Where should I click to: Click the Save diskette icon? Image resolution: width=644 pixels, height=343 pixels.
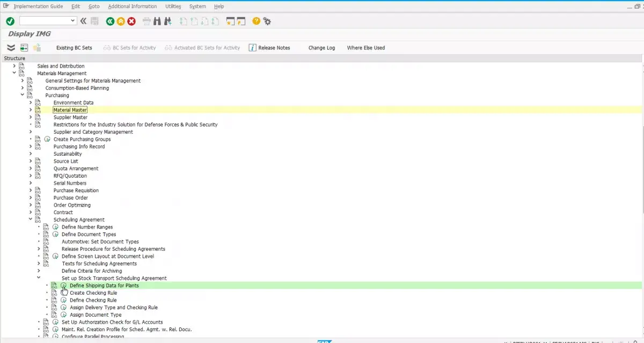[x=95, y=21]
